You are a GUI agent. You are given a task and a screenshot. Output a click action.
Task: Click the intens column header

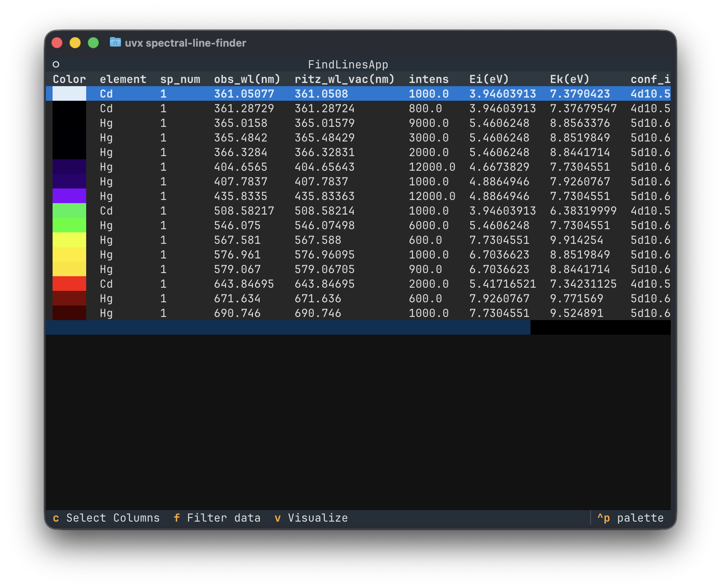tap(428, 79)
